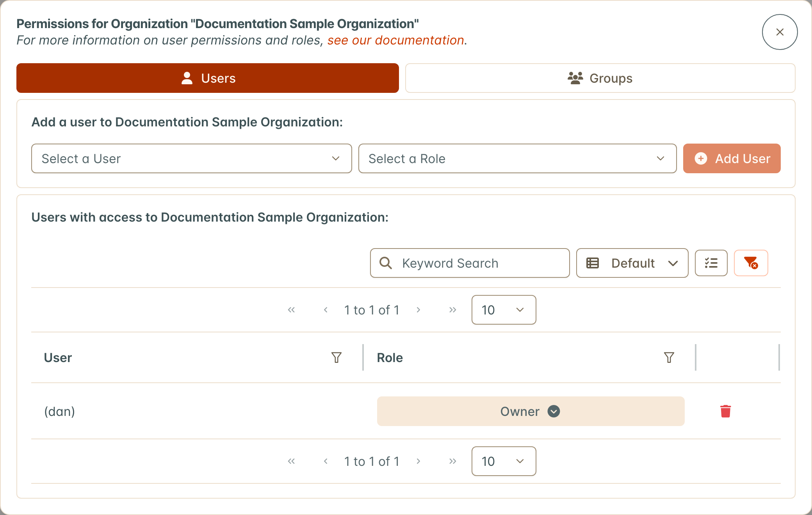The width and height of the screenshot is (812, 515).
Task: Go to first page in top pagination
Action: click(x=291, y=310)
